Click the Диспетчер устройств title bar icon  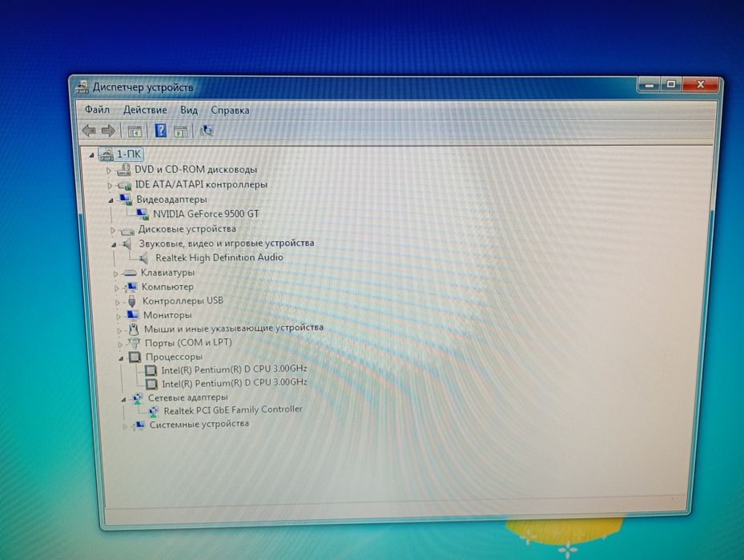pos(82,87)
